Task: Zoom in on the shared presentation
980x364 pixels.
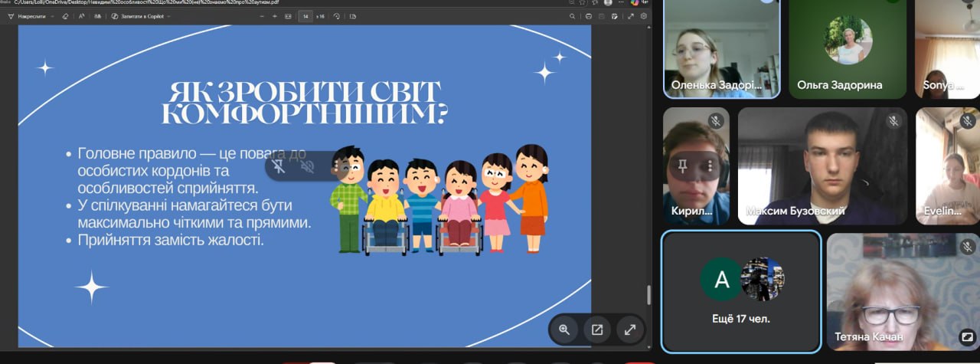Action: (564, 330)
